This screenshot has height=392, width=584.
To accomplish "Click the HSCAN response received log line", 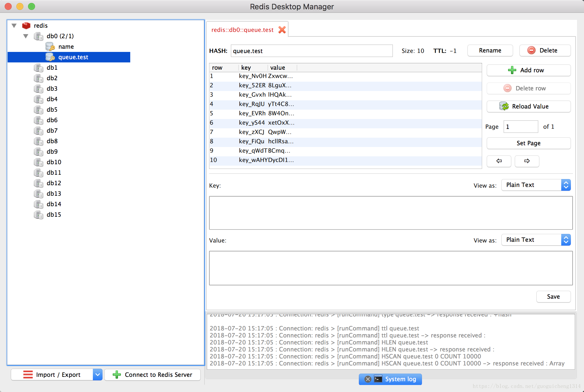I will coord(387,363).
